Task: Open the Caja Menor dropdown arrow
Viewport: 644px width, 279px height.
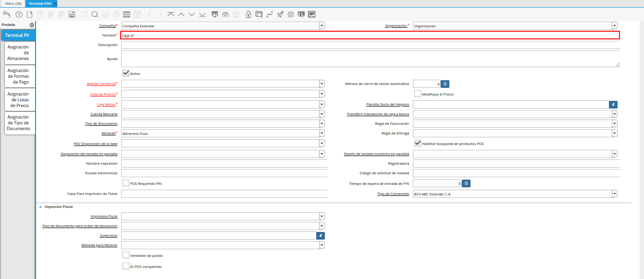Action: click(322, 104)
